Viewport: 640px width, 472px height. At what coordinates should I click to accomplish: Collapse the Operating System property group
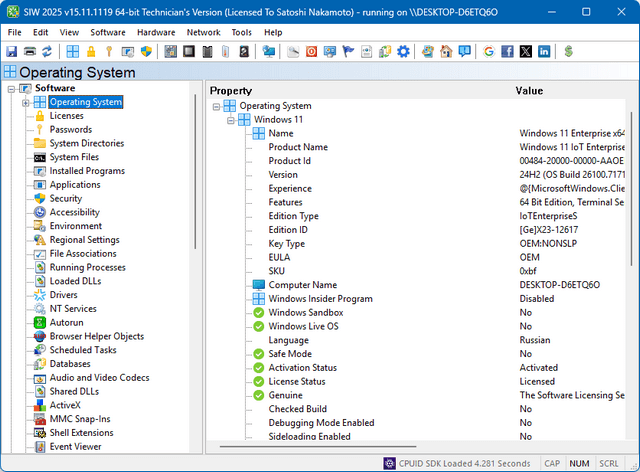point(216,107)
